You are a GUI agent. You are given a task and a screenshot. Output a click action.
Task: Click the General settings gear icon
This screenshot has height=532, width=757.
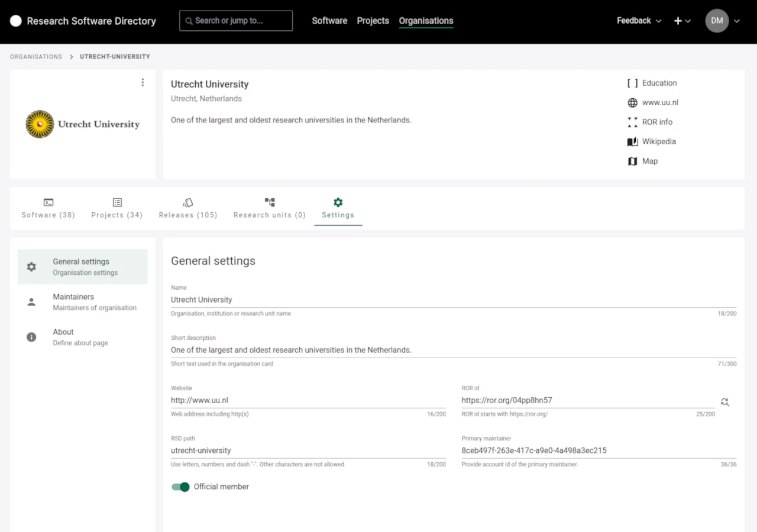tap(31, 267)
